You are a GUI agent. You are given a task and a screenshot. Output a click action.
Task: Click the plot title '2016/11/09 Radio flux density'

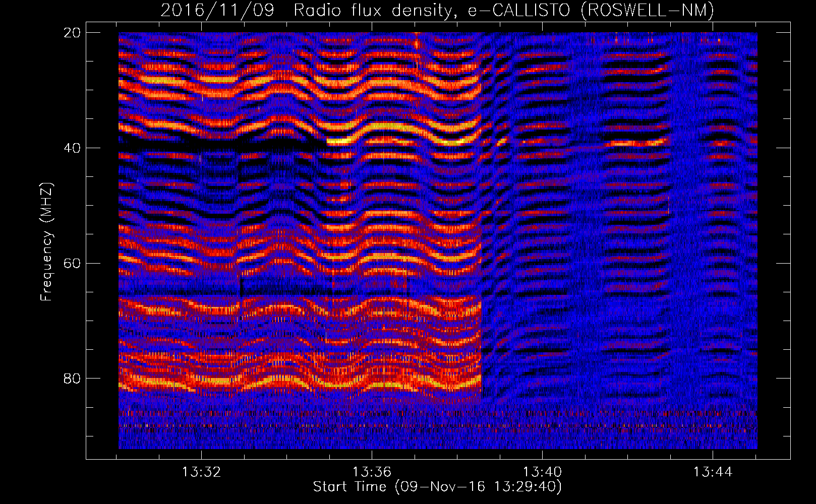pos(437,10)
